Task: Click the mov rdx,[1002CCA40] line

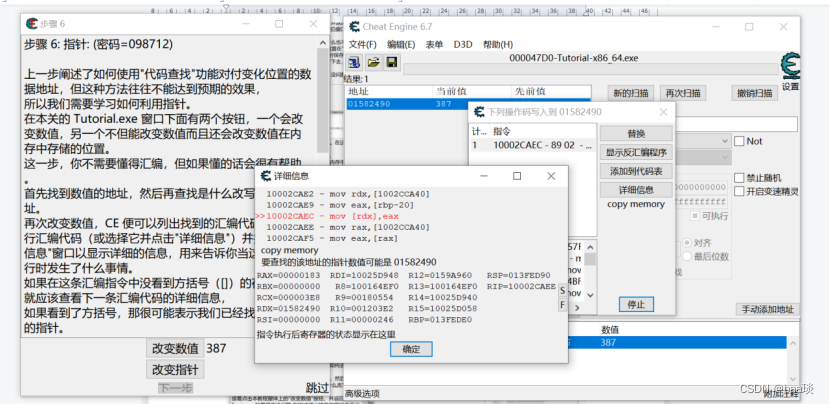Action: point(348,194)
